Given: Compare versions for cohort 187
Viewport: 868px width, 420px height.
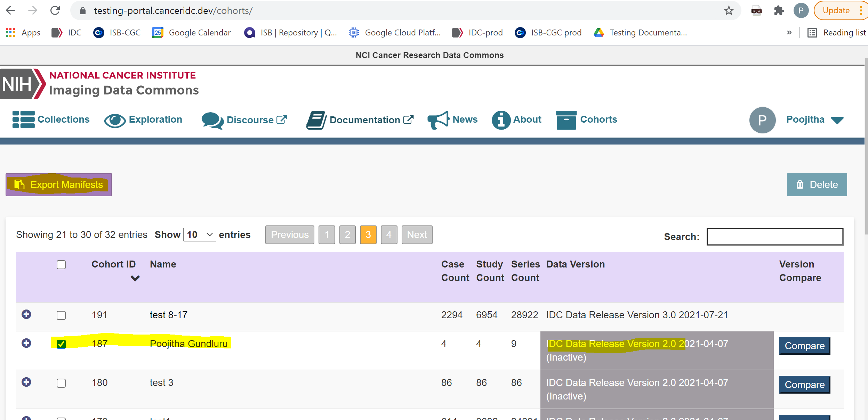Looking at the screenshot, I should tap(804, 346).
